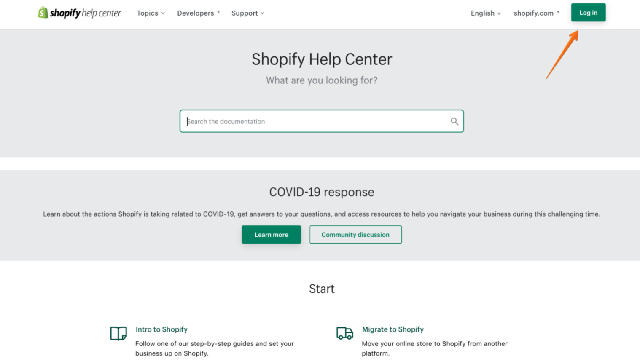Click the Log in button
This screenshot has height=364, width=640.
pos(588,13)
